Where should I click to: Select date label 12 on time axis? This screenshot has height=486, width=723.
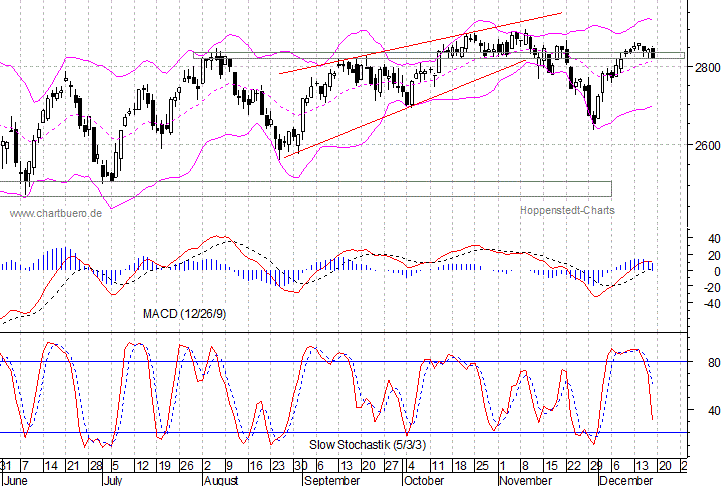(x=142, y=466)
